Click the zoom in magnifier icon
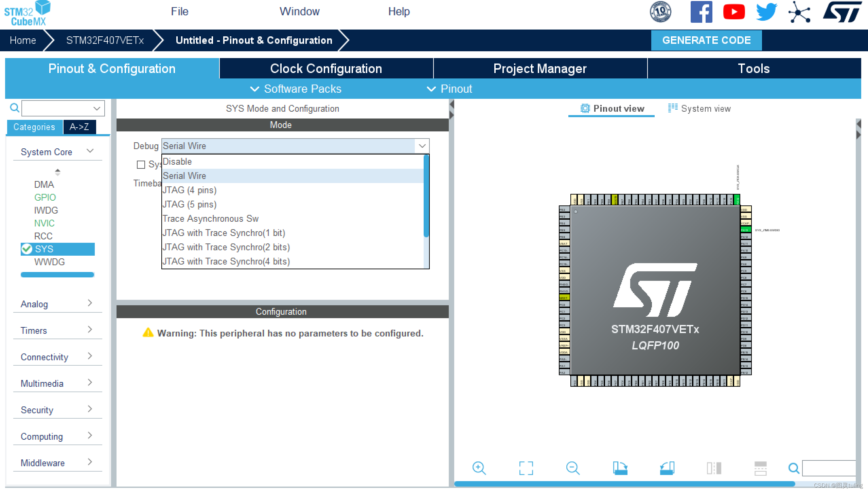The width and height of the screenshot is (868, 492). click(479, 468)
